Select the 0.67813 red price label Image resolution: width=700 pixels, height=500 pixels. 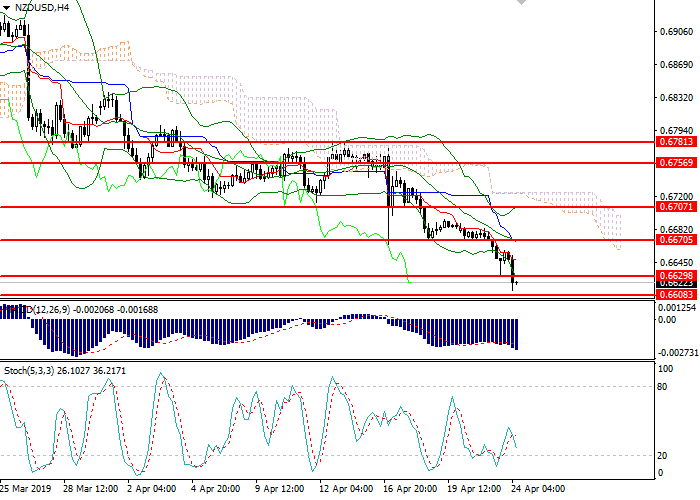click(x=671, y=142)
